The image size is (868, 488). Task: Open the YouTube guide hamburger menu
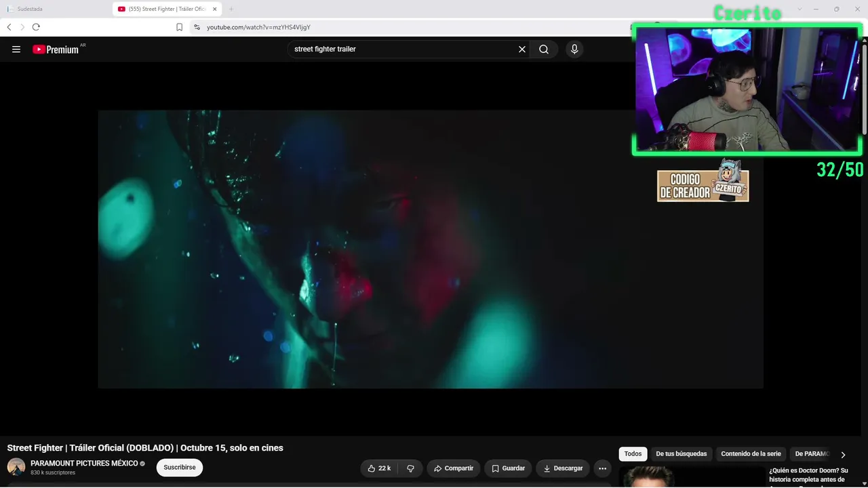(16, 49)
